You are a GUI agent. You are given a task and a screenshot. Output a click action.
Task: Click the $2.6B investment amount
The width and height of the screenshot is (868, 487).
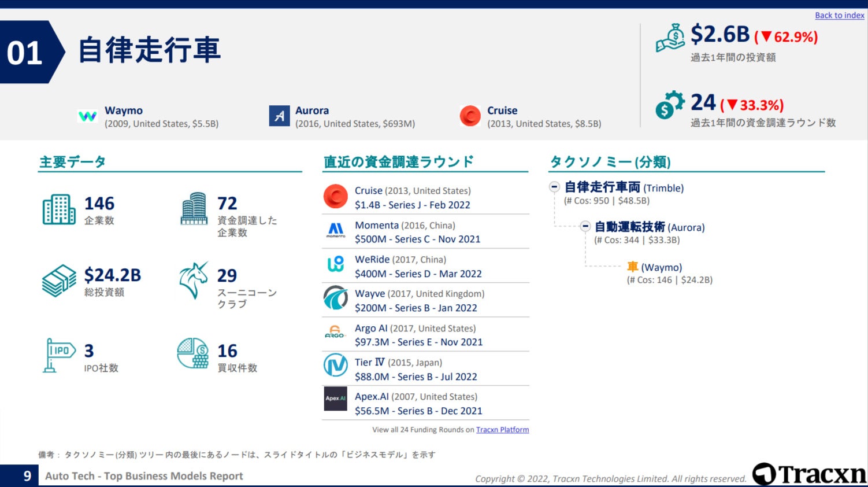[x=720, y=35]
